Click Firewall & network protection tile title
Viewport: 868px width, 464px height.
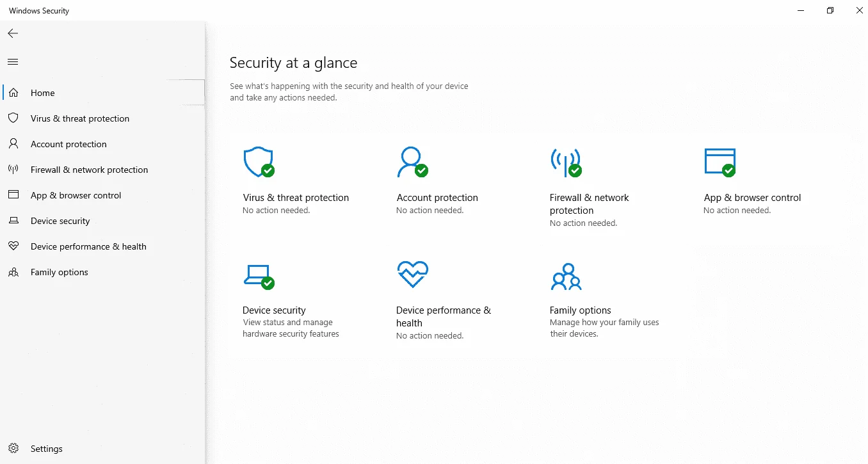click(x=589, y=204)
